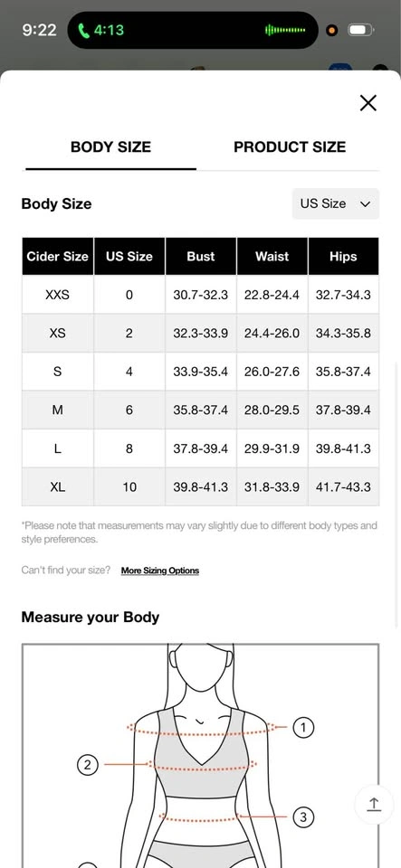Image resolution: width=401 pixels, height=868 pixels.
Task: Tap measurement marker number 3 on the diagram
Action: click(x=303, y=816)
